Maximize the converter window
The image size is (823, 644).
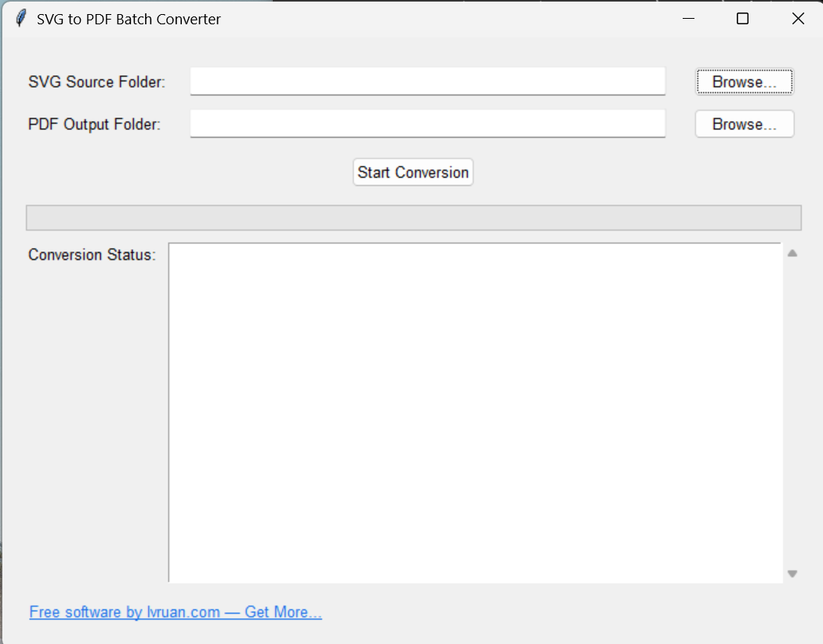click(x=742, y=18)
